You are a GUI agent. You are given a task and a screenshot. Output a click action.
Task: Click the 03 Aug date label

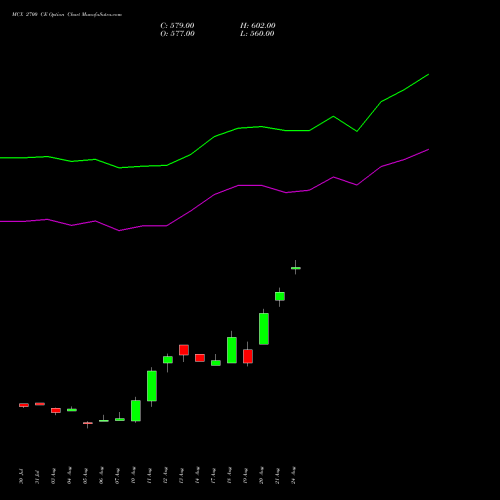[53, 476]
